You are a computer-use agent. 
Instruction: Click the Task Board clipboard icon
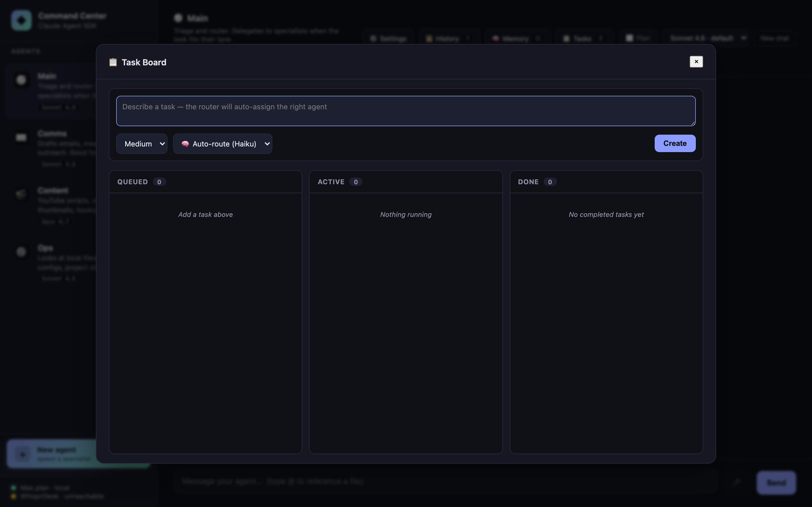(113, 62)
